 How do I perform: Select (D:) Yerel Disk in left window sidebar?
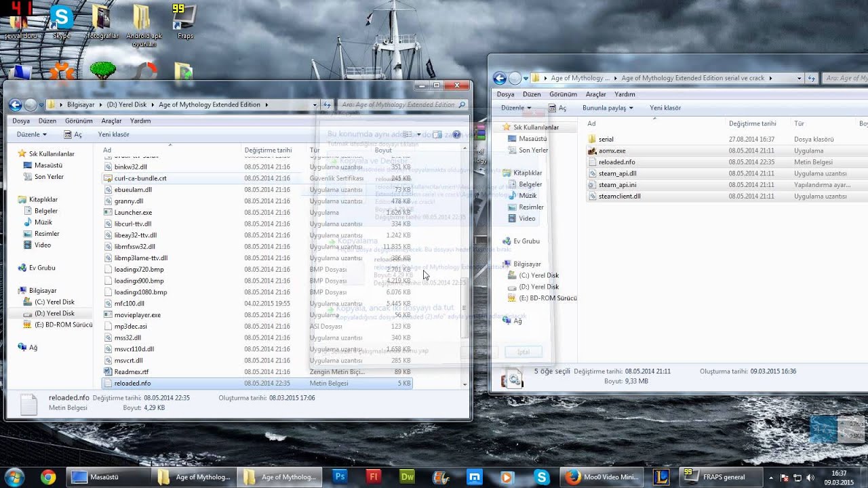[54, 313]
